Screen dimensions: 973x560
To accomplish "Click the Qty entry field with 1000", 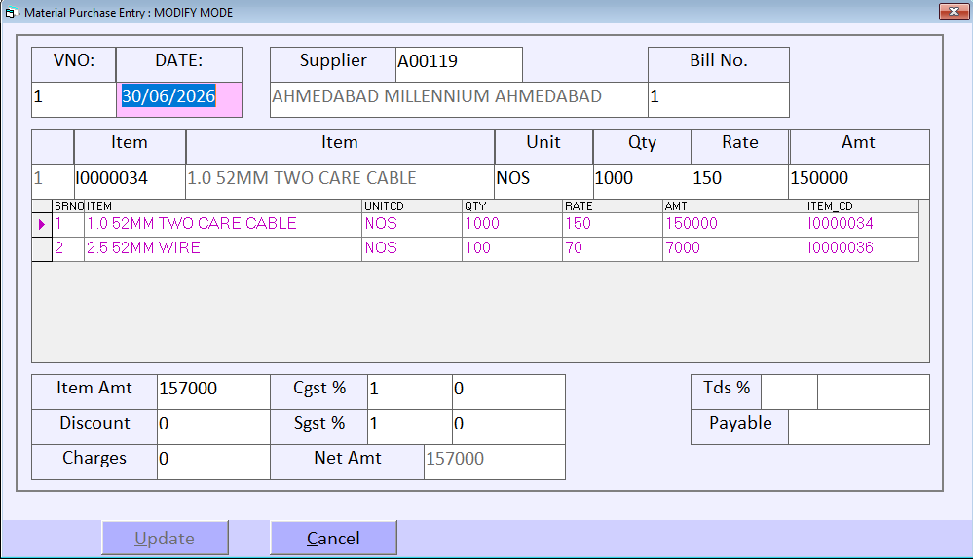I will tap(642, 181).
